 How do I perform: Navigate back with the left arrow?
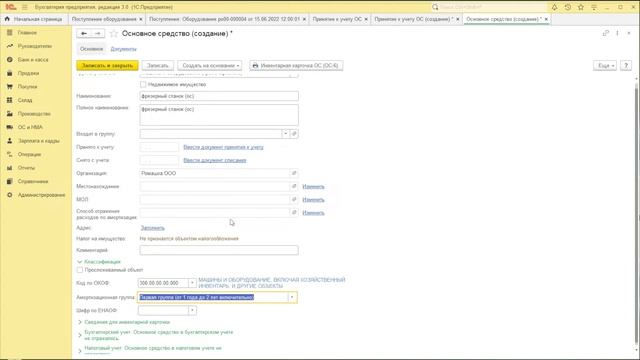(x=84, y=33)
